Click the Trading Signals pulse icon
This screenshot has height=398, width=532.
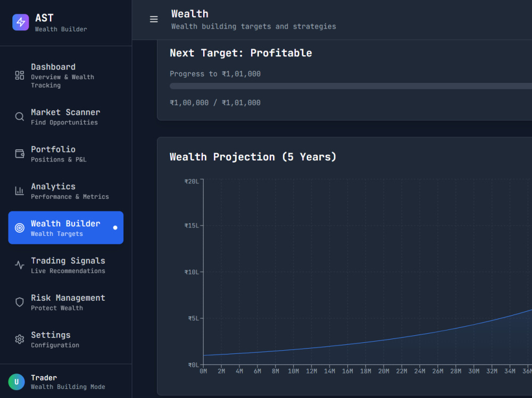20,265
